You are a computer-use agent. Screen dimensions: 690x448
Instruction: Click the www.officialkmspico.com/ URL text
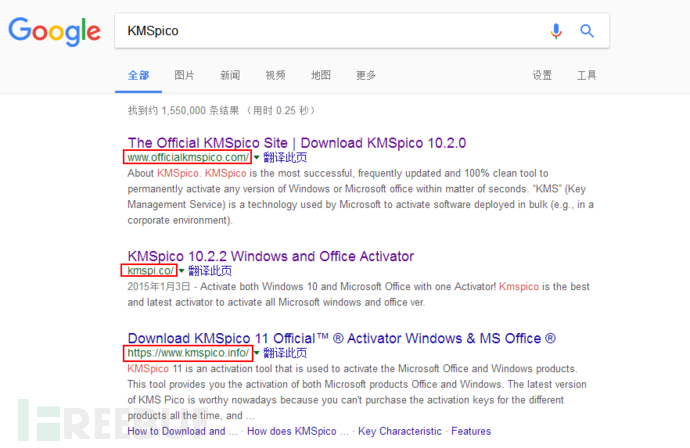click(x=188, y=157)
